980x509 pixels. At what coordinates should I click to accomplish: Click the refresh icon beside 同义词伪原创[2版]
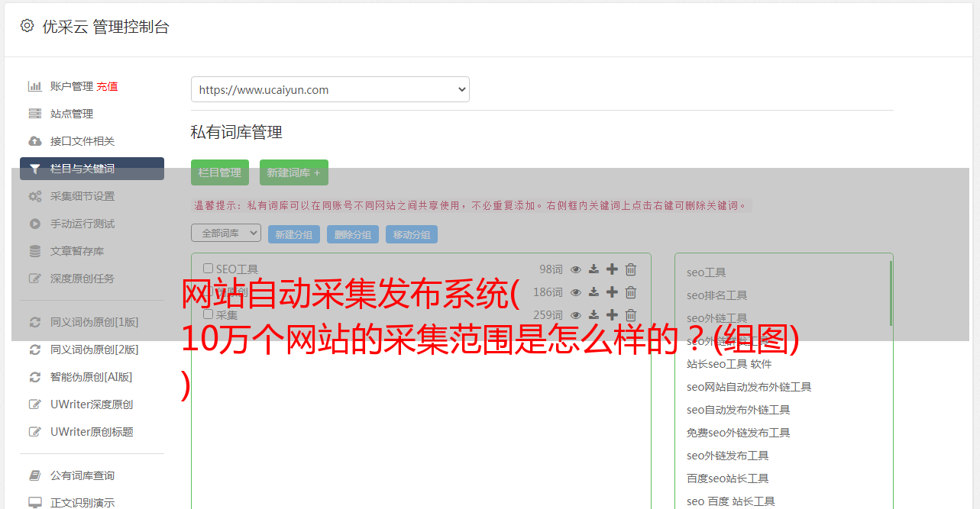pyautogui.click(x=35, y=350)
